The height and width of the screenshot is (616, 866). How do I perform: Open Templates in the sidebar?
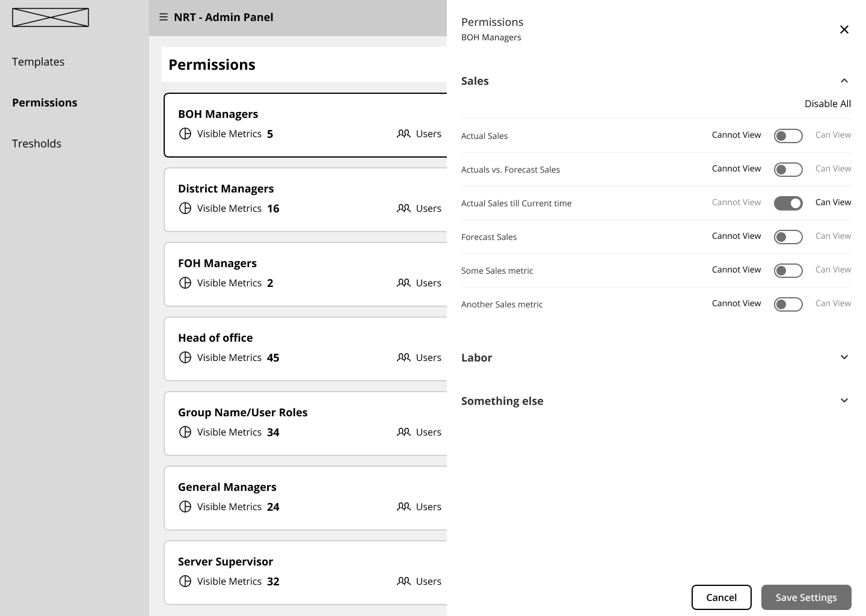coord(38,61)
